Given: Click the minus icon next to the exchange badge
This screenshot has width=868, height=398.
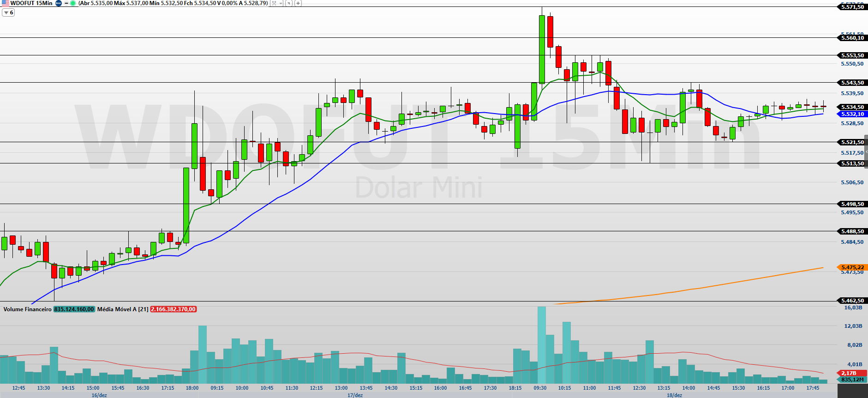Looking at the screenshot, I should tap(66, 3).
